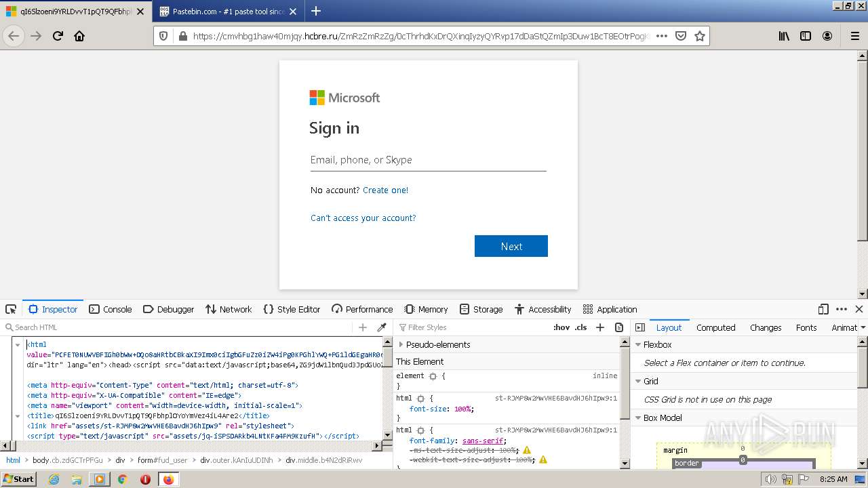Open Windows Media Player from taskbar
The height and width of the screenshot is (488, 868).
[x=100, y=479]
